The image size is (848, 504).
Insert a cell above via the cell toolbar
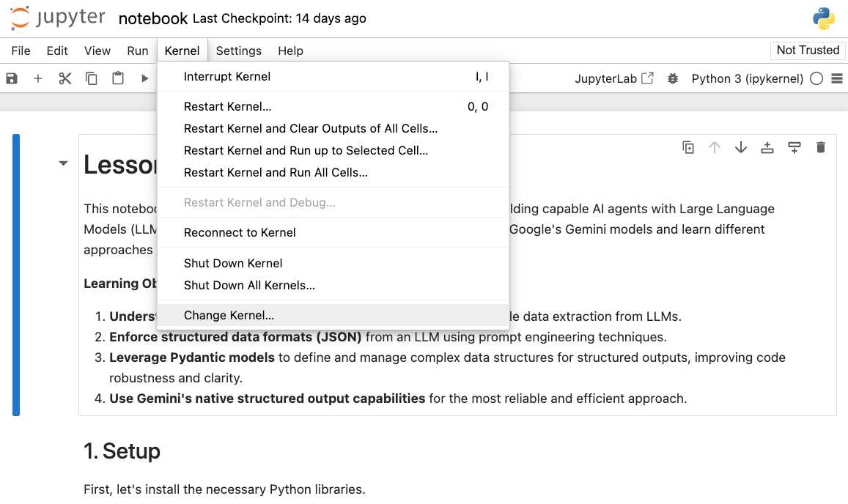point(767,147)
